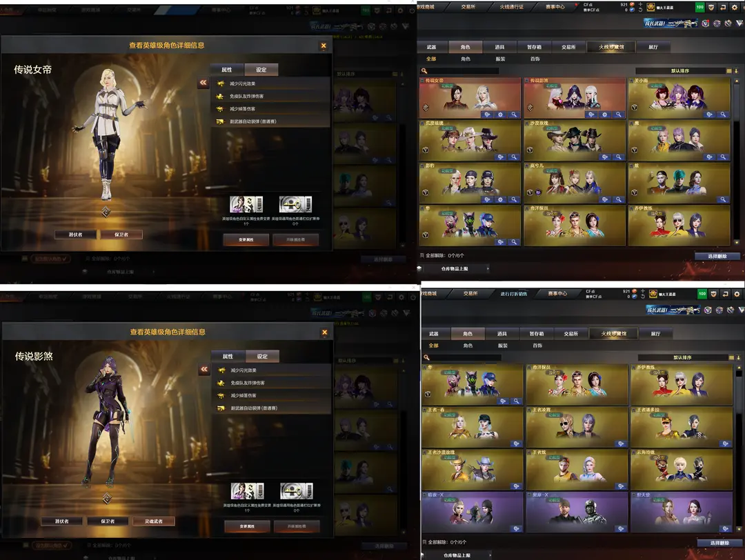Click the equip icon on 关小雨 card
This screenshot has height=560, width=745.
coord(711,115)
